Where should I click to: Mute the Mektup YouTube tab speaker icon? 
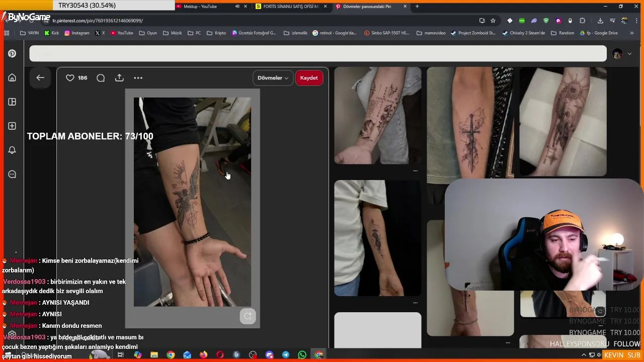tap(237, 7)
